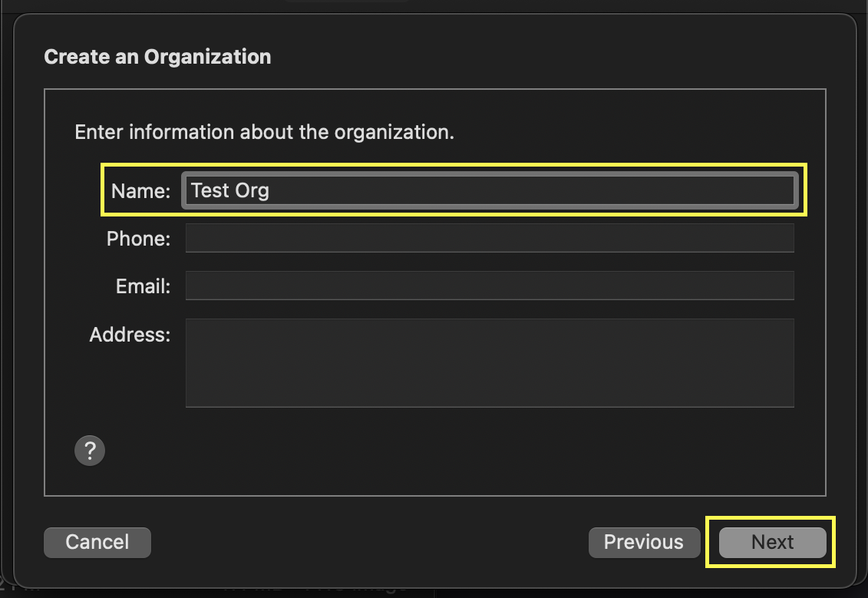Click the Test Org text in Name
This screenshot has height=598, width=868.
231,190
